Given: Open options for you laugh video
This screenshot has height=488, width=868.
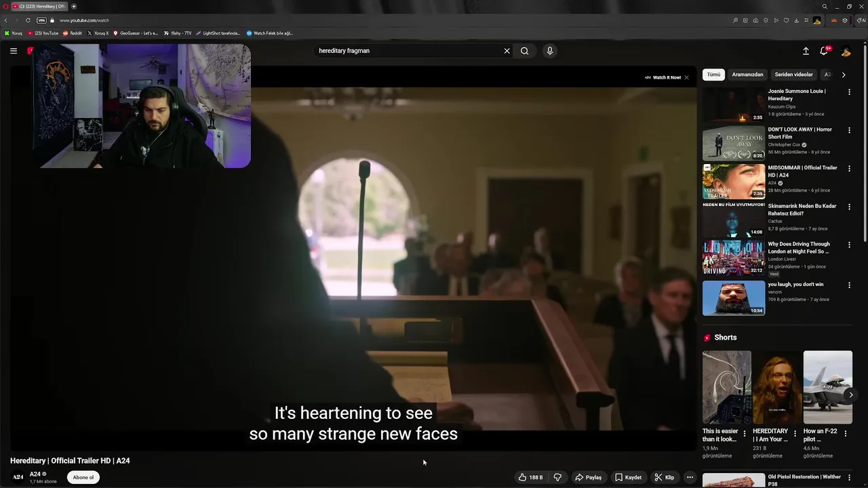Looking at the screenshot, I should (x=849, y=285).
